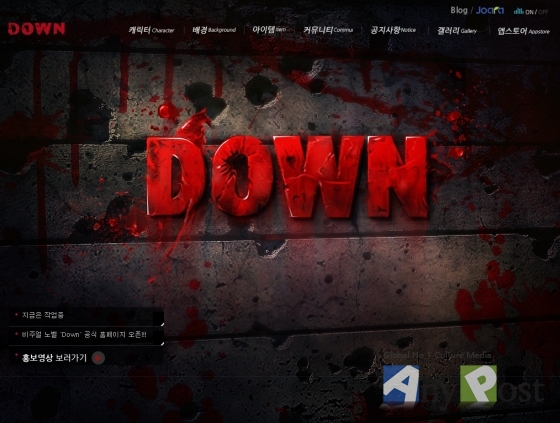Viewport: 560px width, 423px height.
Task: Click the sound equalizer bars icon
Action: click(x=518, y=11)
